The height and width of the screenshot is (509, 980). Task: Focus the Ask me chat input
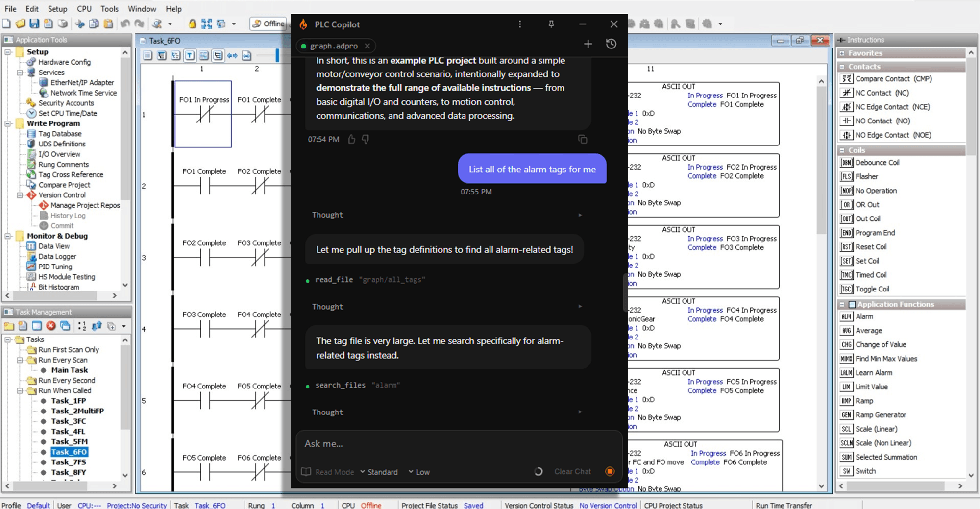coord(459,444)
